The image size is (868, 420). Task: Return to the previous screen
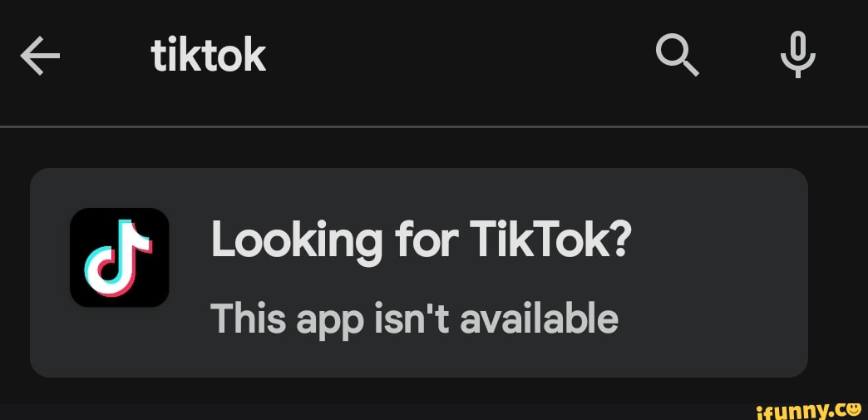click(x=40, y=57)
